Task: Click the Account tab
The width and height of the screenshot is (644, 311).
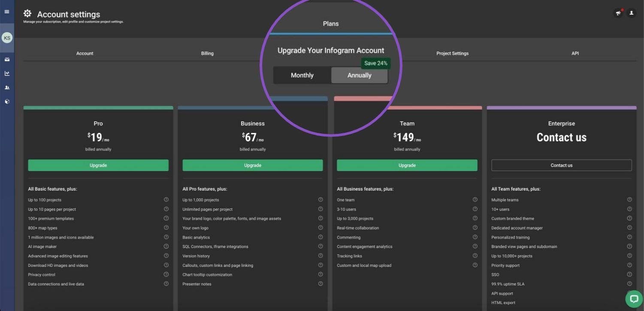Action: tap(85, 54)
